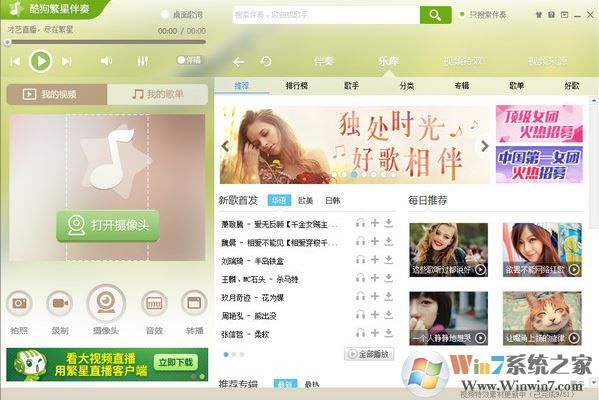This screenshot has width=599, height=400.
Task: Show the previous banner slide
Action: point(225,146)
